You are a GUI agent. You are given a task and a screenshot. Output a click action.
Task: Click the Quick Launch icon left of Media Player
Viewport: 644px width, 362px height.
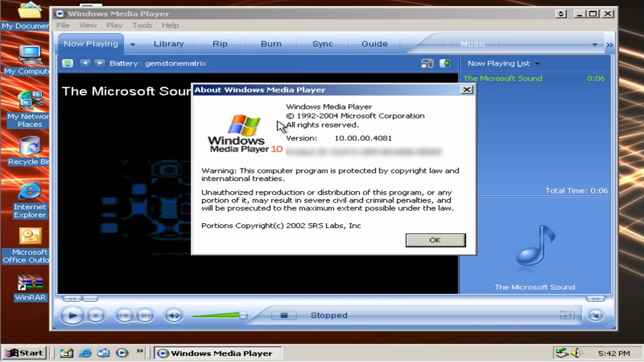104,353
